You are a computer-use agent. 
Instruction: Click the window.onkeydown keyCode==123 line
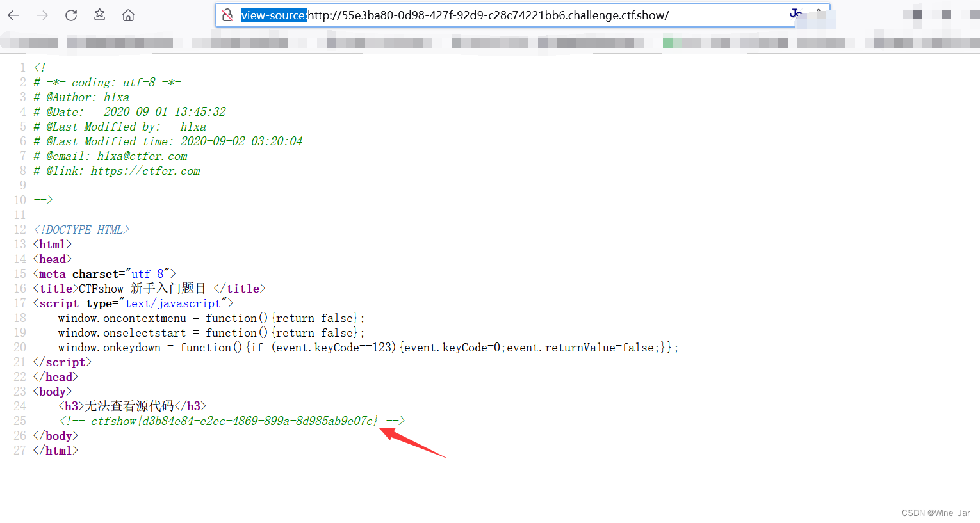[x=368, y=348]
